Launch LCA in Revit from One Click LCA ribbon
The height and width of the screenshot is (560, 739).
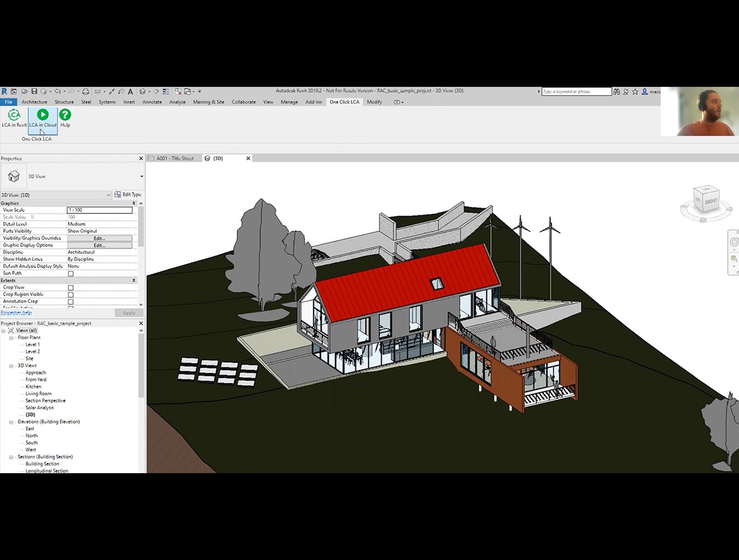coord(13,119)
